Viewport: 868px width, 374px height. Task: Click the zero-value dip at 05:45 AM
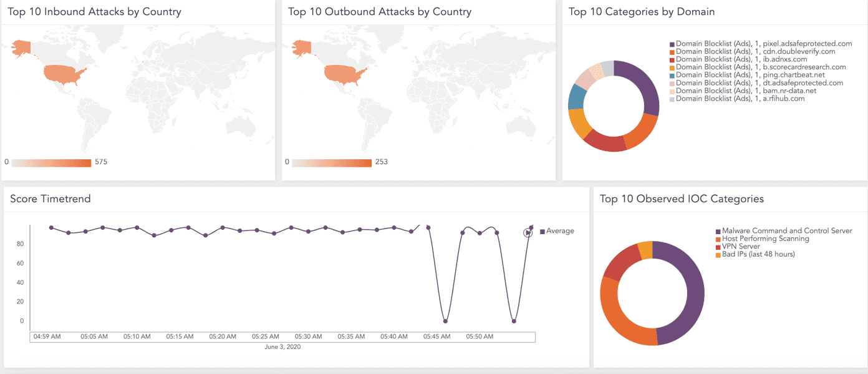pos(444,320)
